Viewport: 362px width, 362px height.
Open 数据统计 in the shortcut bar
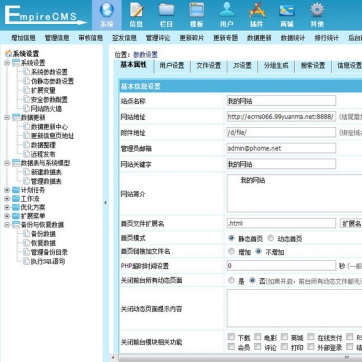(293, 38)
